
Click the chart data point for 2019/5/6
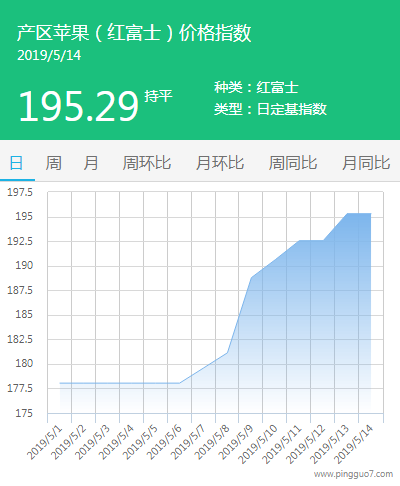click(179, 383)
